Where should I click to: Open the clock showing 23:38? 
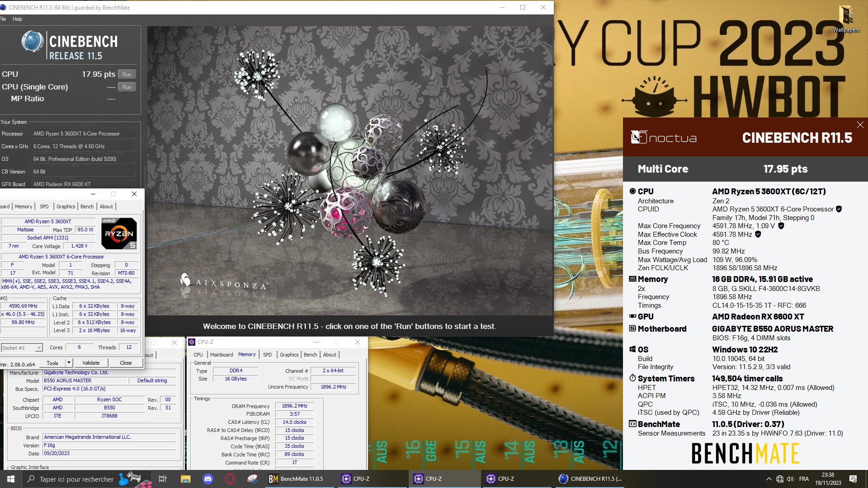(x=828, y=479)
